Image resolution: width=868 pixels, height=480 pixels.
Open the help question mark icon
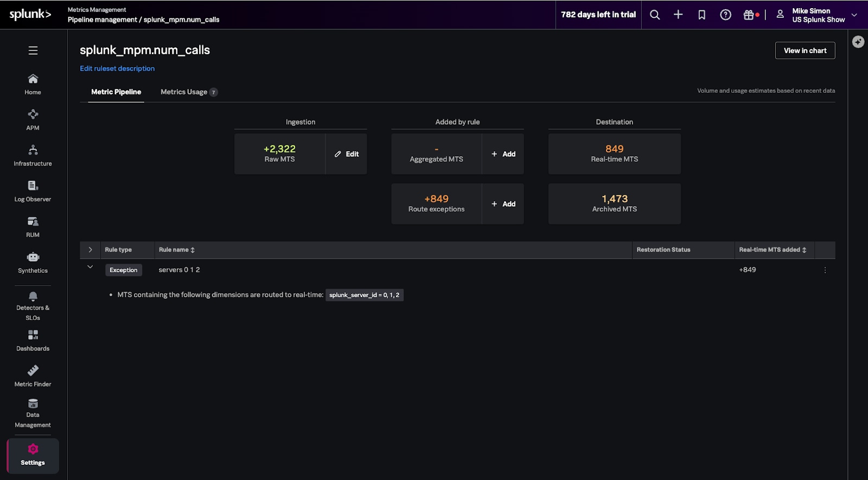pyautogui.click(x=725, y=15)
